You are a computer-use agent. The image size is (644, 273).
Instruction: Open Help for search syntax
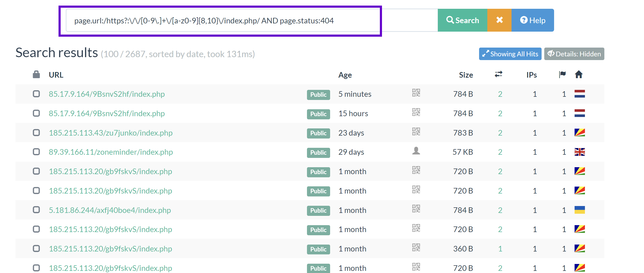coord(533,20)
